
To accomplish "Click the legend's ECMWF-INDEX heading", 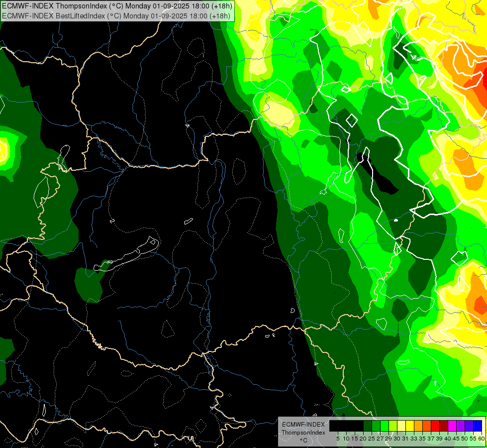I will [x=303, y=425].
